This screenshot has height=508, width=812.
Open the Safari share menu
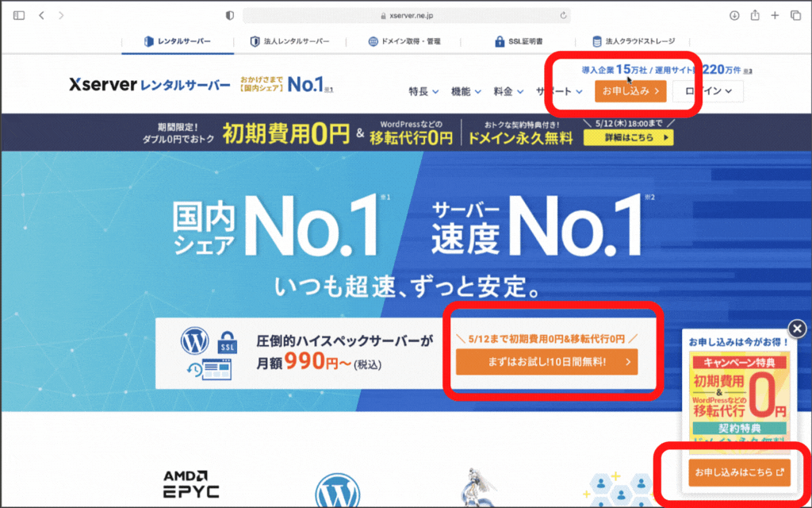[755, 15]
